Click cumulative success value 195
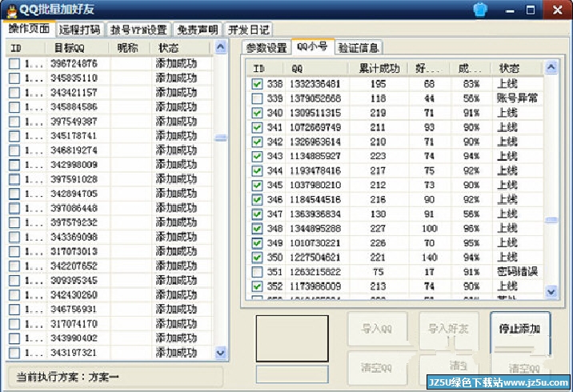Screen dimensions: 573x392 click(x=378, y=84)
